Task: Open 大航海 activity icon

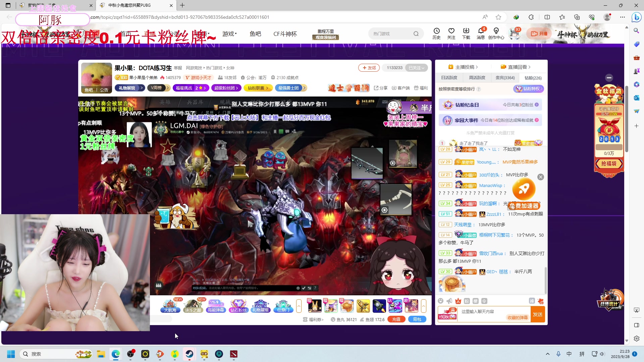Action: [x=170, y=306]
